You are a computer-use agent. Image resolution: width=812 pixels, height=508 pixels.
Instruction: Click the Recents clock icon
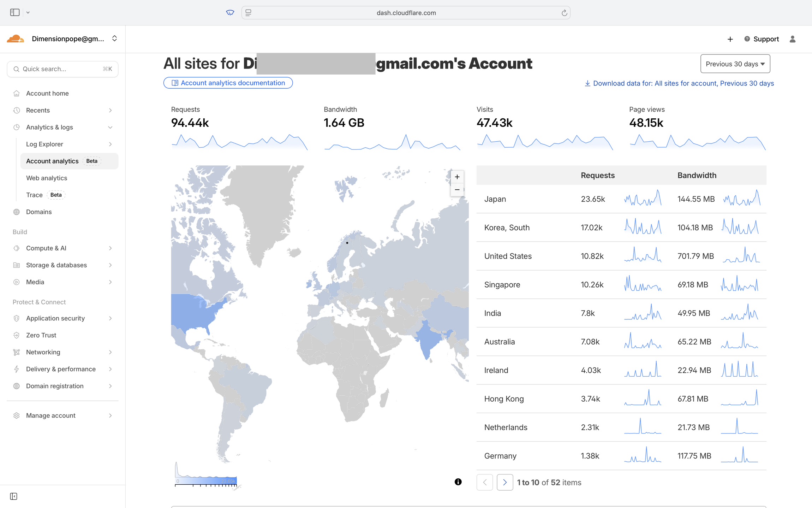pyautogui.click(x=17, y=110)
